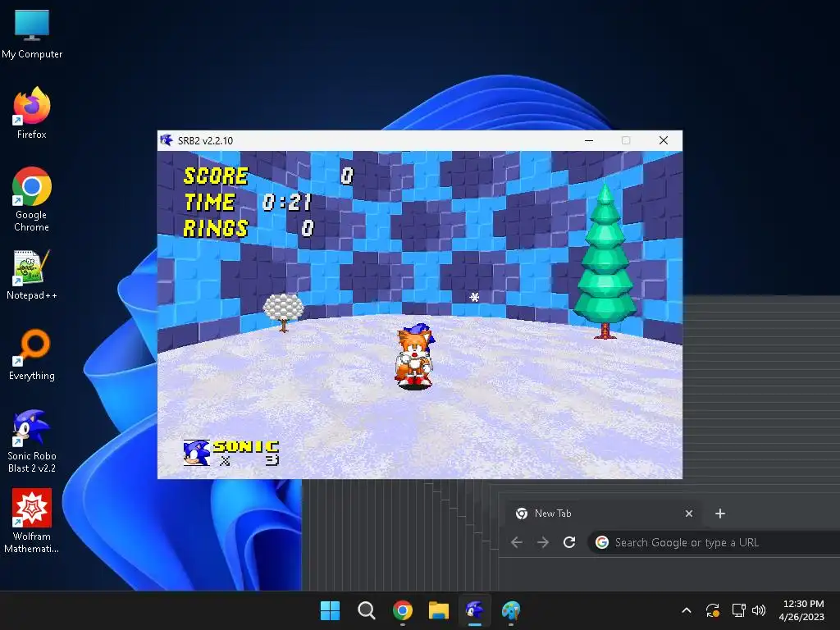The image size is (840, 630).
Task: Click the Sonic life icon in HUD
Action: pyautogui.click(x=196, y=453)
